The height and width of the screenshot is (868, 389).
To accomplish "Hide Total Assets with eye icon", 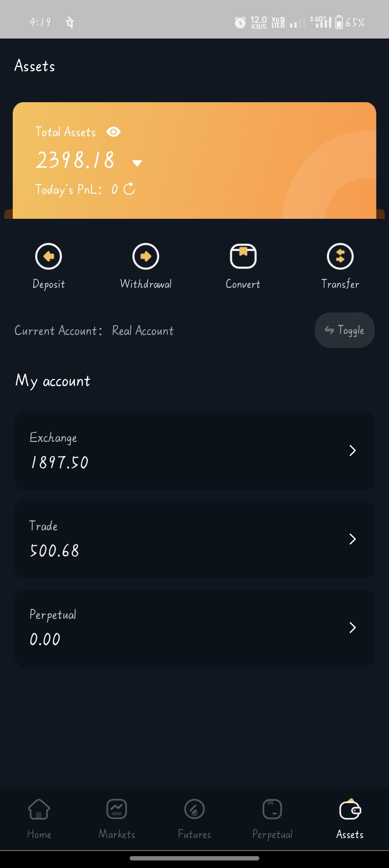I will 113,132.
